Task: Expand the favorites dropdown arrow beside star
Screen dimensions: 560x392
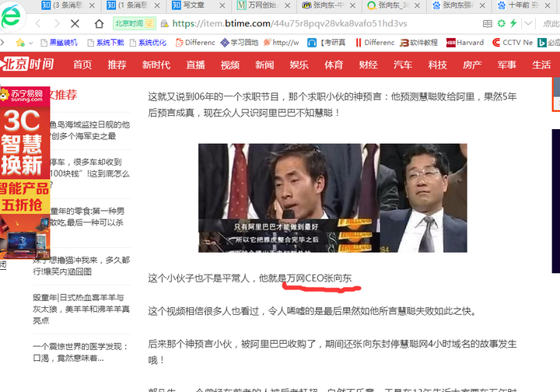Action: point(28,43)
